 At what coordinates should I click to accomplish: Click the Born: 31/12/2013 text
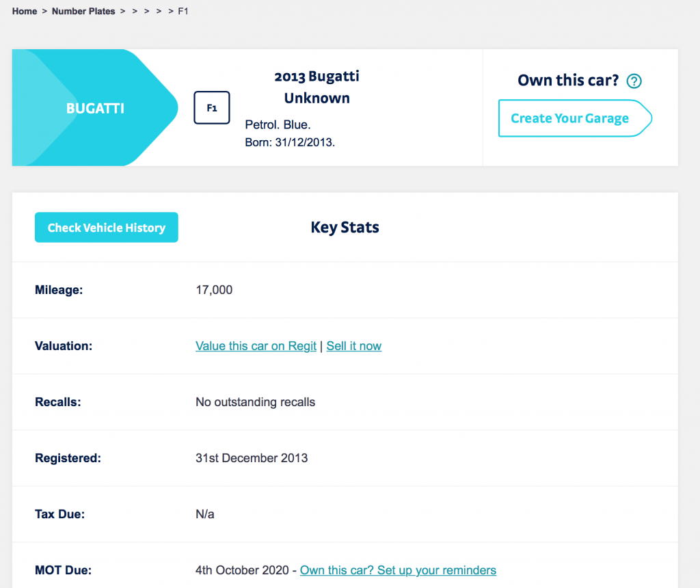point(290,142)
